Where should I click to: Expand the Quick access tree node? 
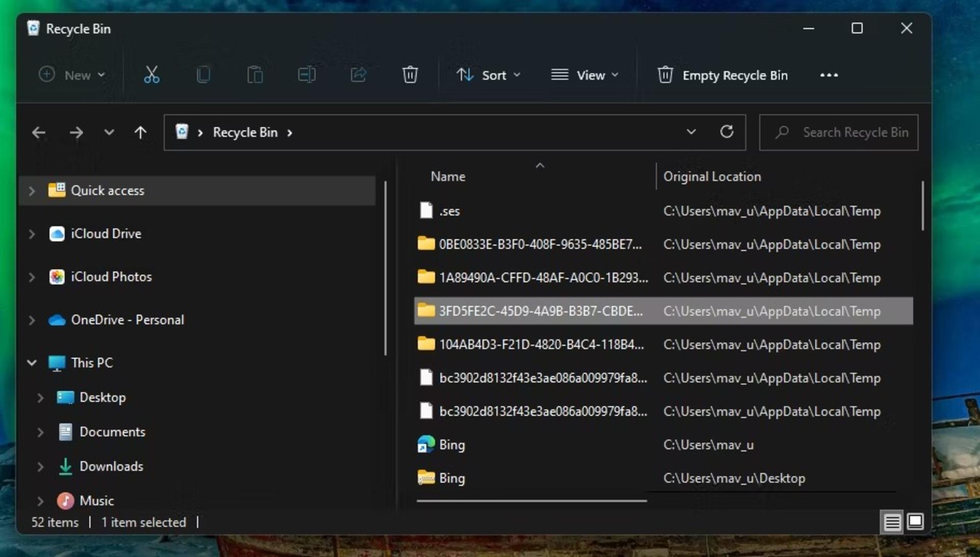pos(32,191)
